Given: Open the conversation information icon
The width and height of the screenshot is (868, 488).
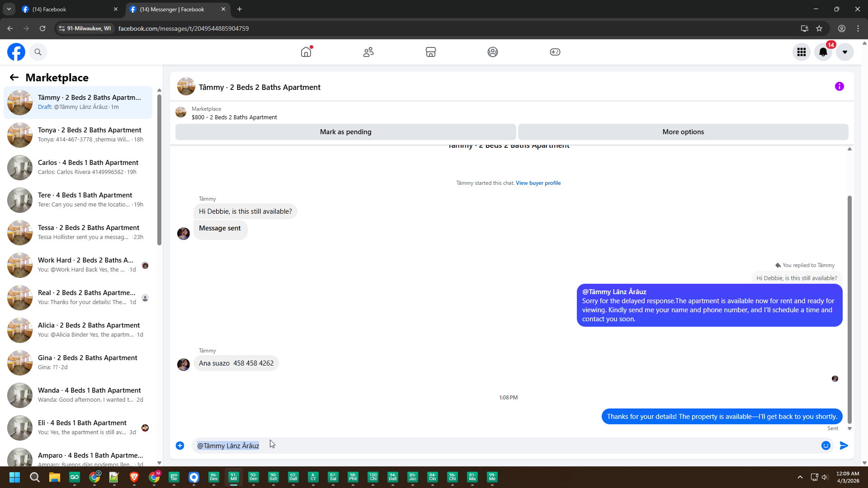Looking at the screenshot, I should pyautogui.click(x=840, y=86).
